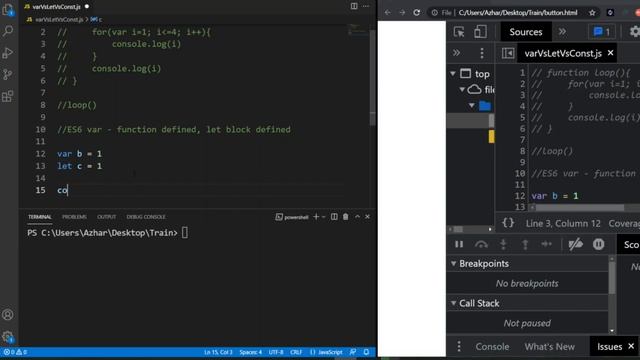Click the VS Code editor vertical scrollbar
This screenshot has width=640, height=360.
372,78
